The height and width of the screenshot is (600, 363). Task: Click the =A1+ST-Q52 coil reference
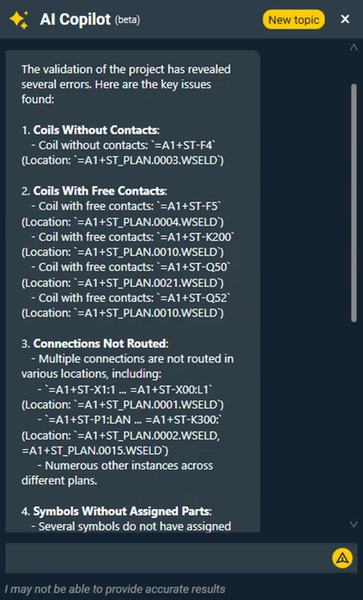coord(192,298)
